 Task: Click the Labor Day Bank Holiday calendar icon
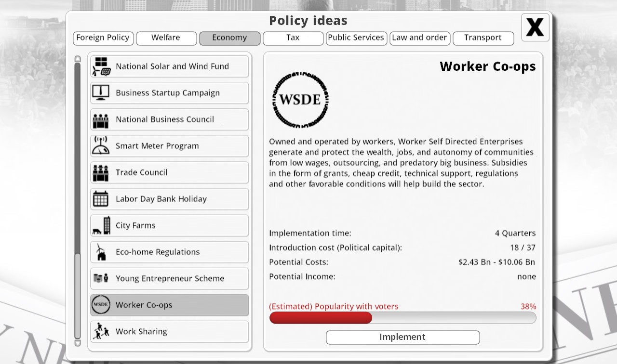point(101,199)
